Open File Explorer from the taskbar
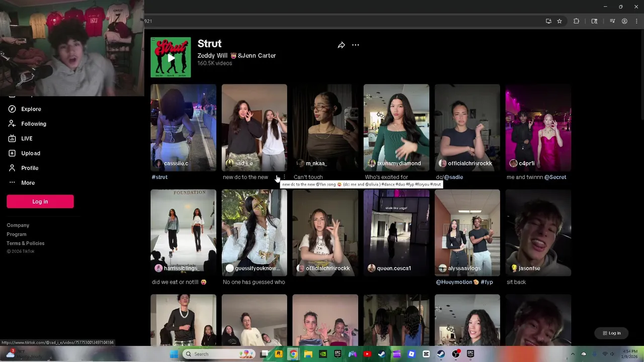 (308, 354)
